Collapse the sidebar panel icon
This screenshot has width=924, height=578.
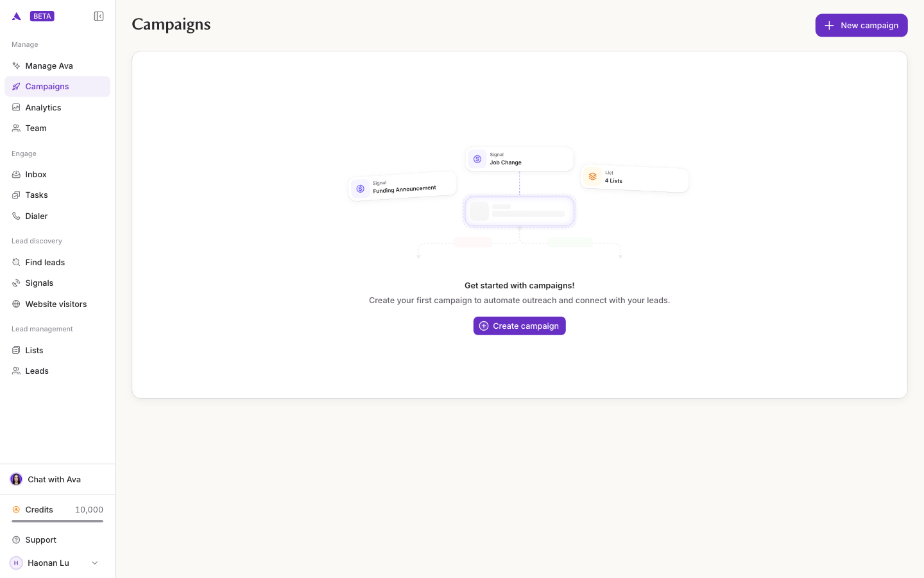pos(99,16)
